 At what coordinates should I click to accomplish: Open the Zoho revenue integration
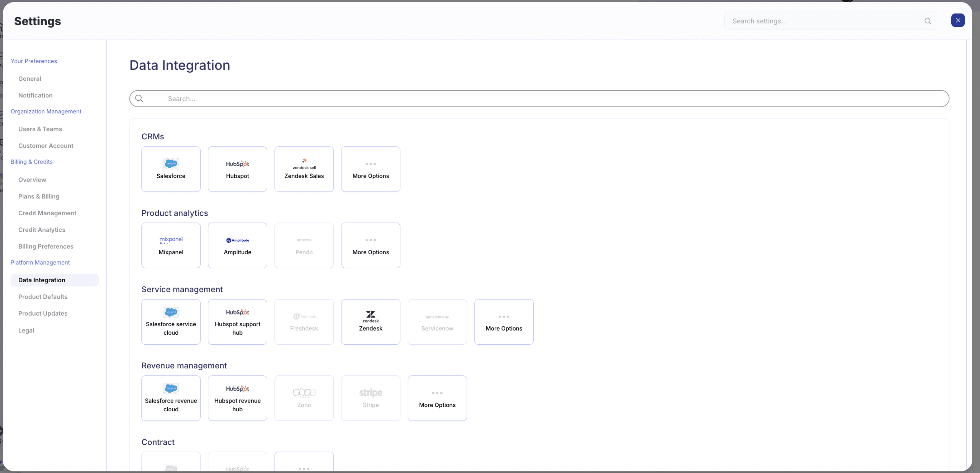pyautogui.click(x=304, y=398)
